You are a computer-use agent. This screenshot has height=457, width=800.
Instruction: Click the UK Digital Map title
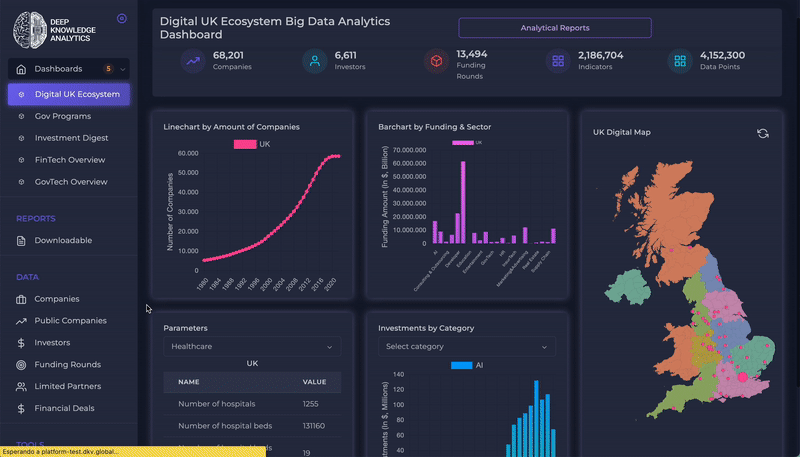(x=621, y=133)
